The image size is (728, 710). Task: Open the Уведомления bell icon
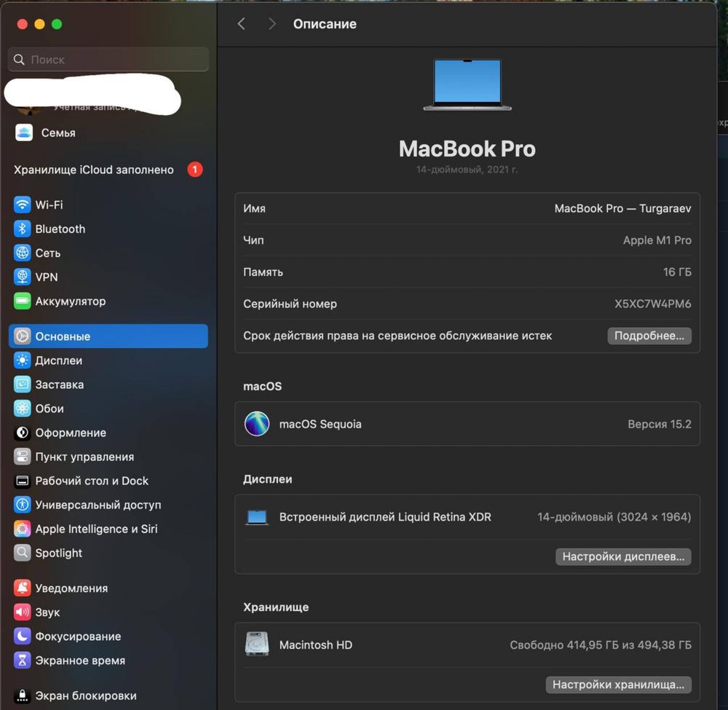pos(23,588)
